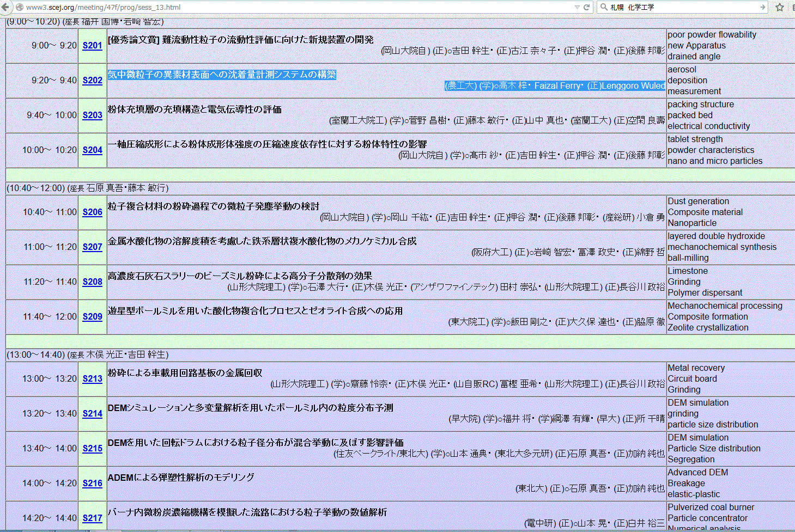The width and height of the screenshot is (795, 532).
Task: Bookmark this page with star icon
Action: pos(780,7)
